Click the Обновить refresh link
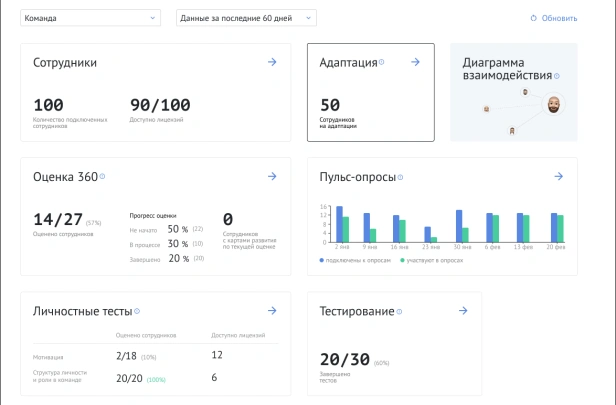Screen dimensions: 616x405 554,18
